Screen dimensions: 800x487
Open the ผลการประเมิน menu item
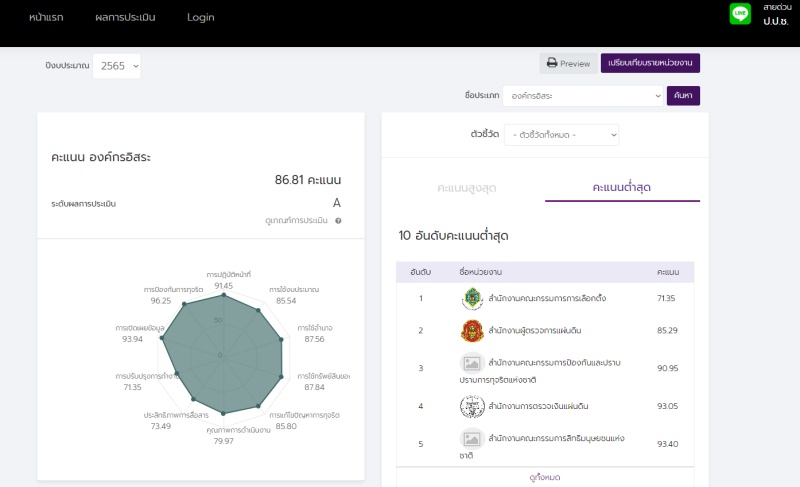tap(126, 17)
